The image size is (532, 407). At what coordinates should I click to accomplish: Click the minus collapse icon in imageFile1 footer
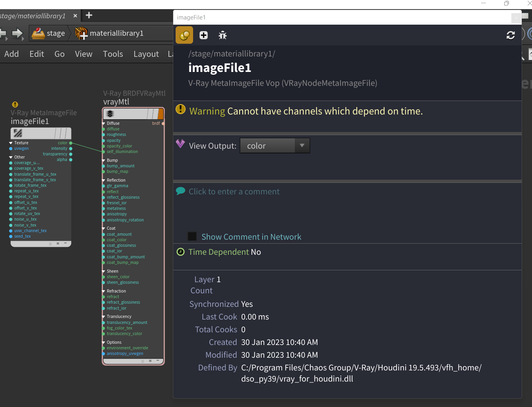pos(66,243)
